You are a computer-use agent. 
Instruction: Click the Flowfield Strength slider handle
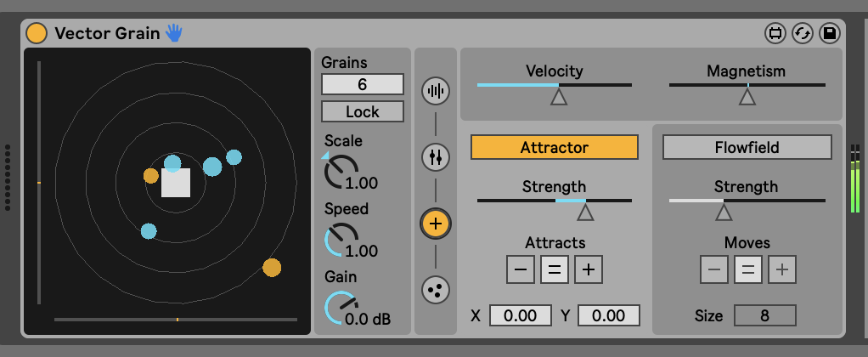724,212
